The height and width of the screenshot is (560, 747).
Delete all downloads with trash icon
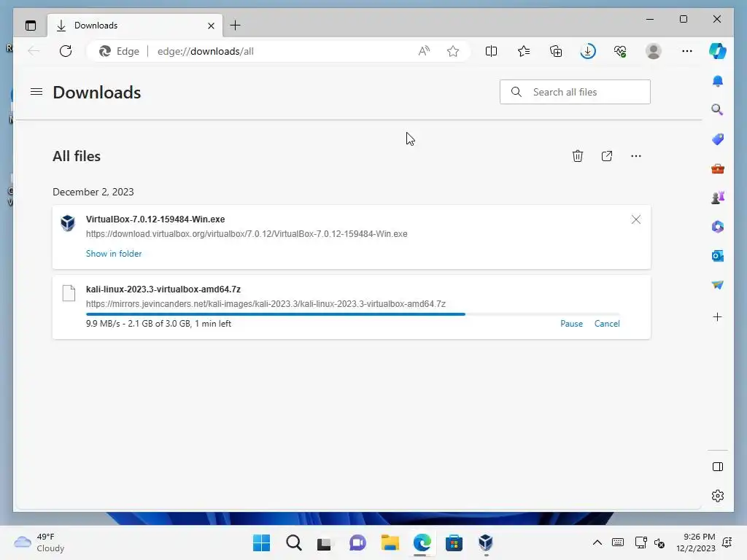click(x=578, y=156)
